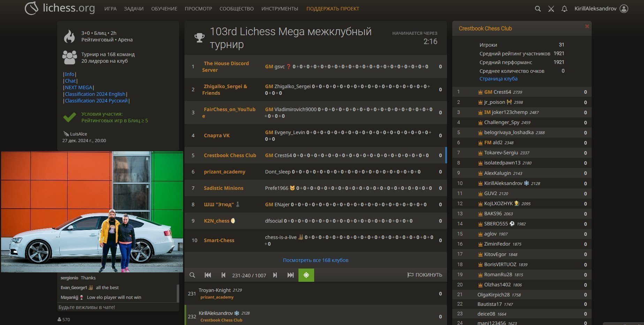Open Спарта VK team
The width and height of the screenshot is (644, 325).
point(217,136)
